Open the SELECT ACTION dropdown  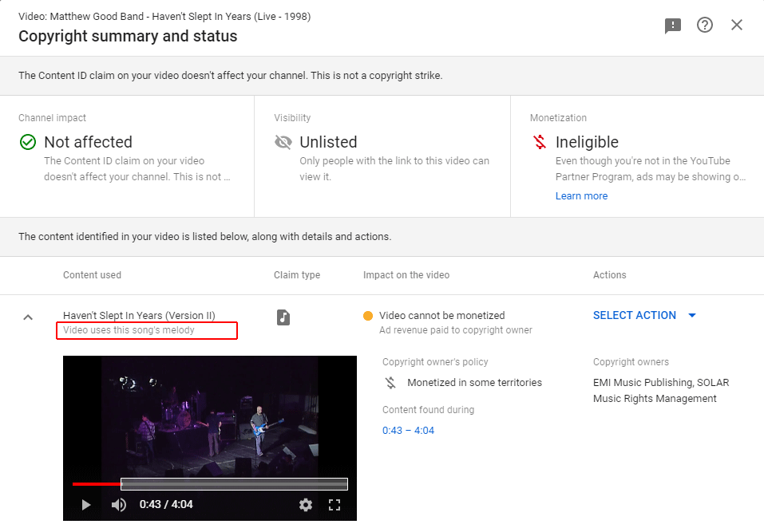pos(644,315)
